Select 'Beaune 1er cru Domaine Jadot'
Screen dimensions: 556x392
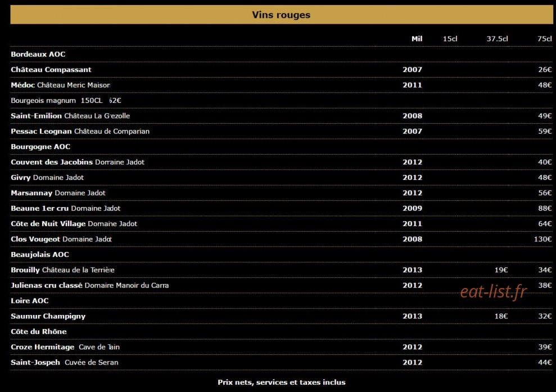click(66, 208)
